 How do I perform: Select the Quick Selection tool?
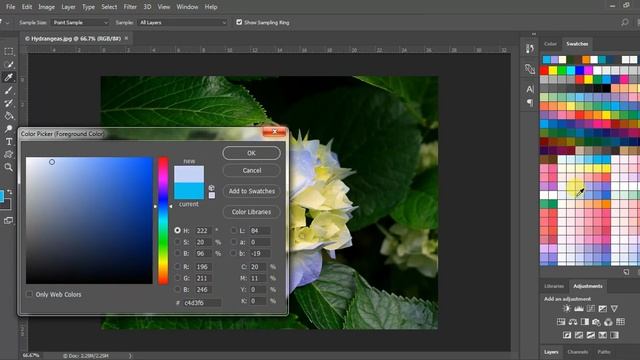(x=9, y=64)
